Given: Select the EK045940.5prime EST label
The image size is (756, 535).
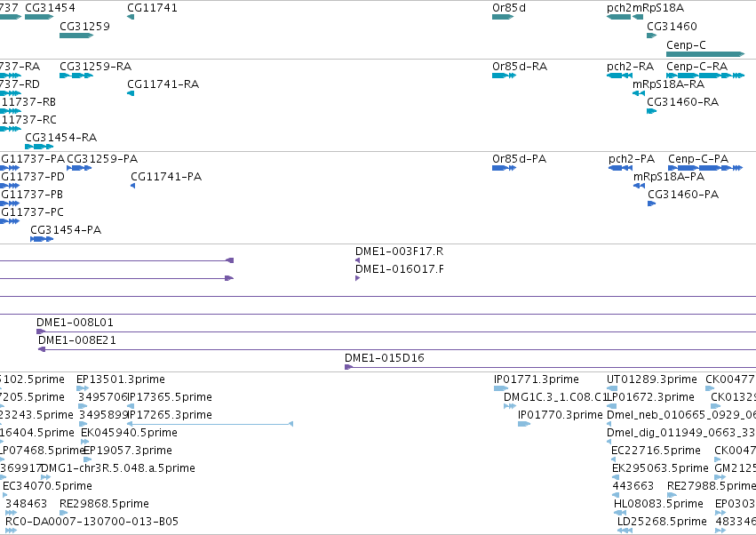Looking at the screenshot, I should 129,433.
